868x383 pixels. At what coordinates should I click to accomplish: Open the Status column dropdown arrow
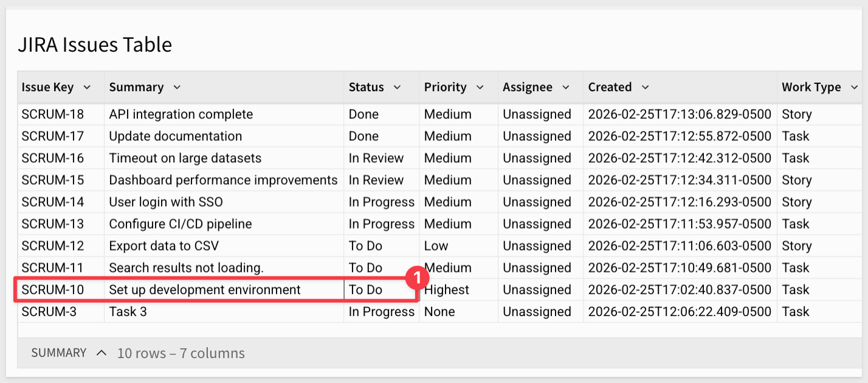click(x=398, y=88)
